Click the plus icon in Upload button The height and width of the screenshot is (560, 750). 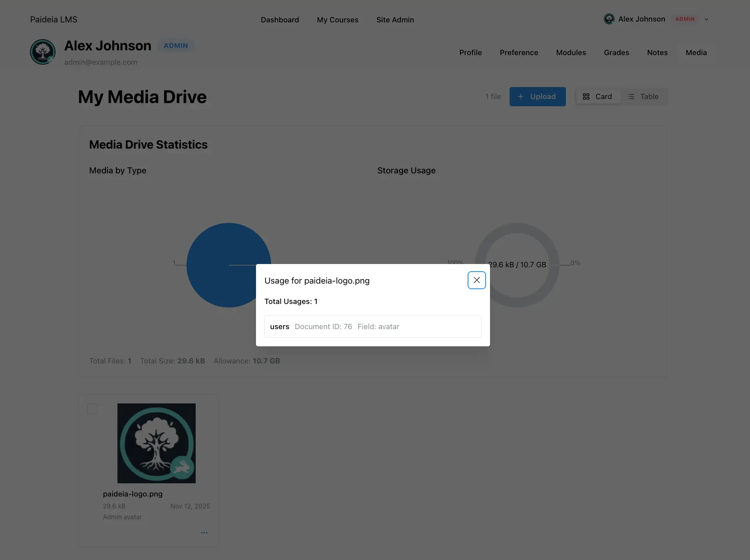pyautogui.click(x=520, y=97)
